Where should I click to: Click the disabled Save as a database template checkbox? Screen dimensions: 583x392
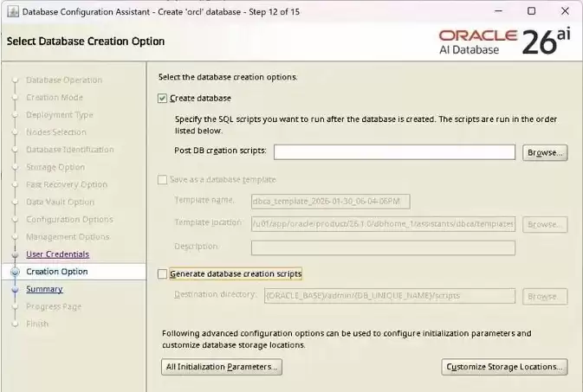162,180
